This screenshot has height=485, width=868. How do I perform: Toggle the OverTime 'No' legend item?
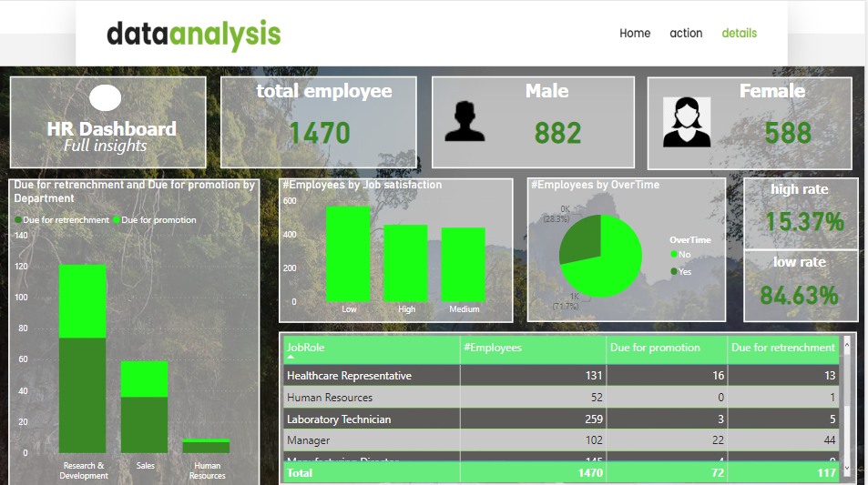point(674,255)
